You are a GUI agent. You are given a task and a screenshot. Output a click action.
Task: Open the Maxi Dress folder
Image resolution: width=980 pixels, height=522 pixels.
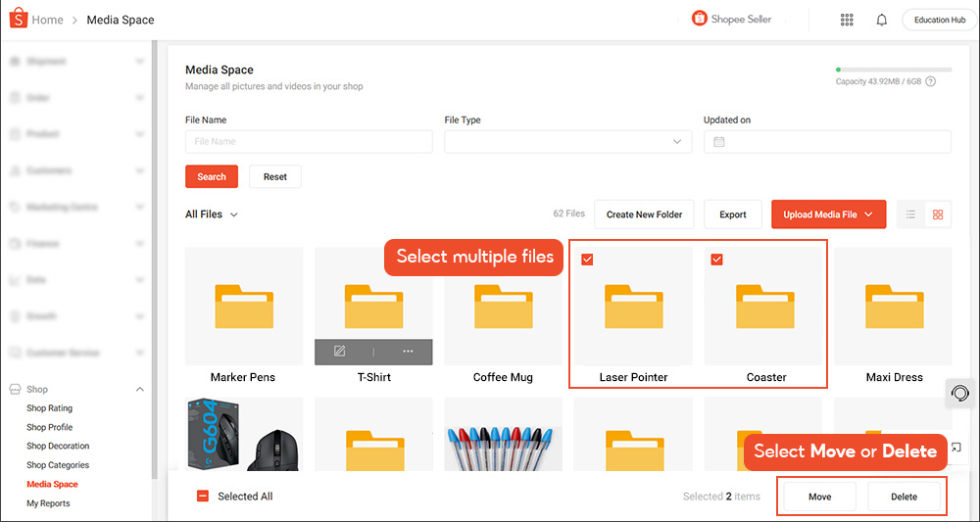[x=894, y=306]
